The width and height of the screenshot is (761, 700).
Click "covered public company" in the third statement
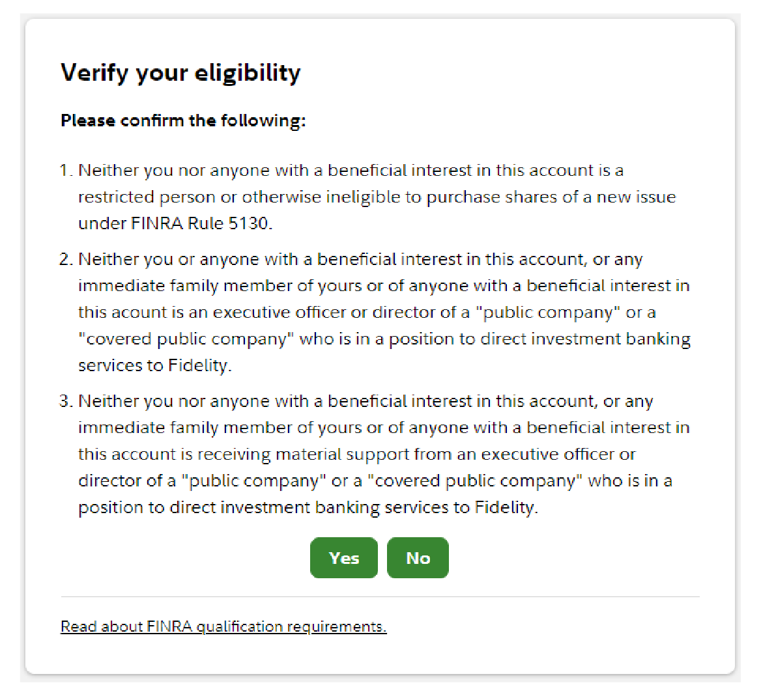click(476, 481)
